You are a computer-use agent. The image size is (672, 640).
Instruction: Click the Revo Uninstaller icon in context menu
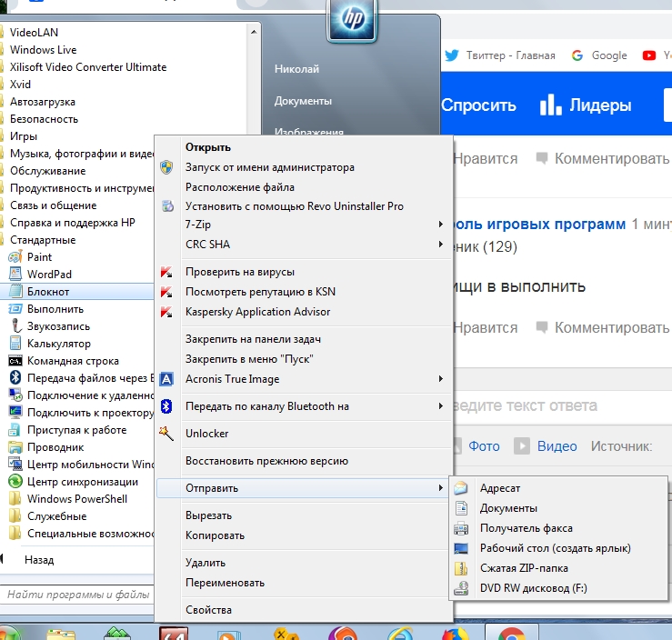coord(167,206)
